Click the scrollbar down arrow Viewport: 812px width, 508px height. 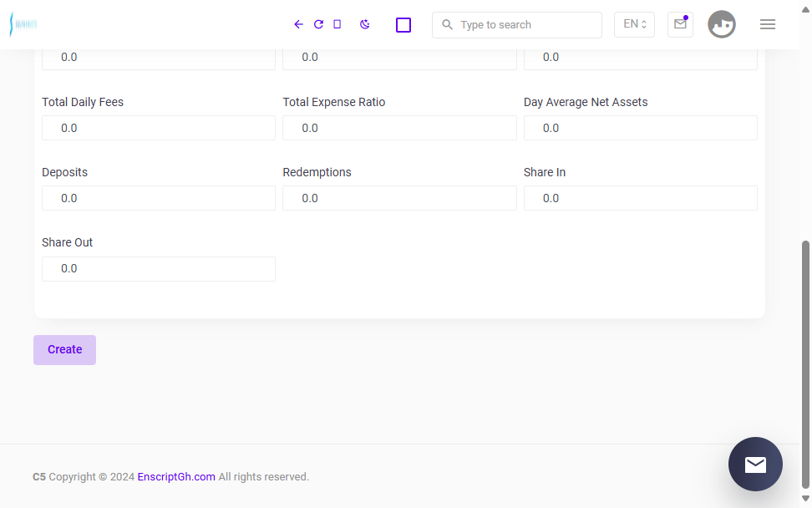coord(805,498)
